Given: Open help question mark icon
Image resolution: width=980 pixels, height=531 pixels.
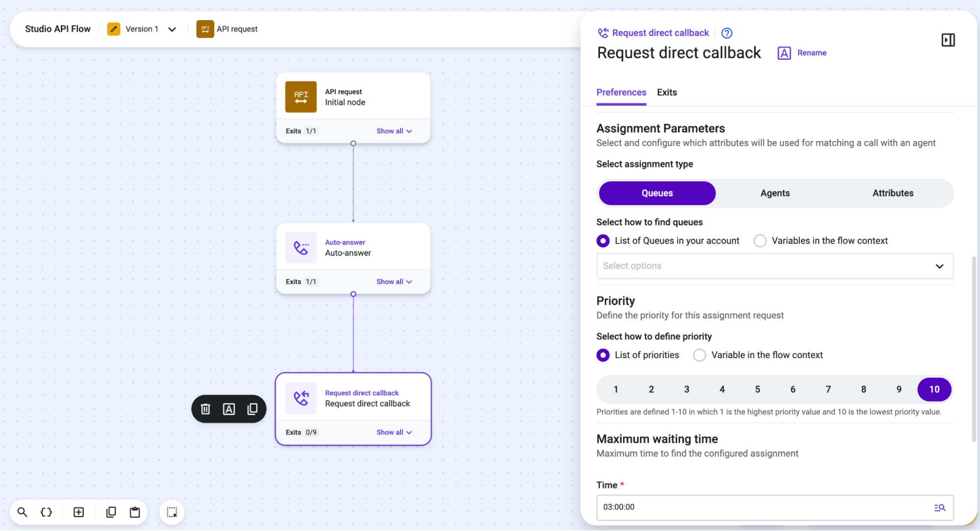Looking at the screenshot, I should pos(727,33).
